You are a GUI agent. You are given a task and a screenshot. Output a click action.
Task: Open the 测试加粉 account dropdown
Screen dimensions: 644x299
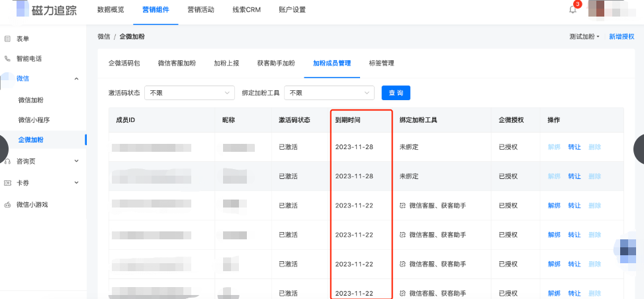[584, 36]
